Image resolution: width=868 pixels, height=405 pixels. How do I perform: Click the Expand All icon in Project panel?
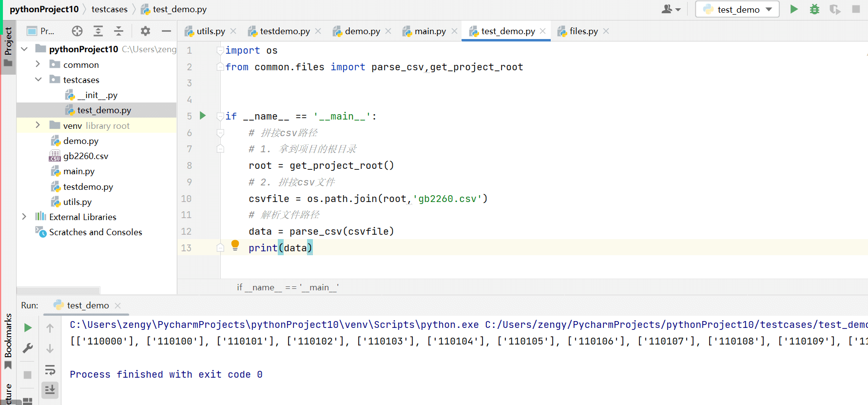tap(98, 31)
